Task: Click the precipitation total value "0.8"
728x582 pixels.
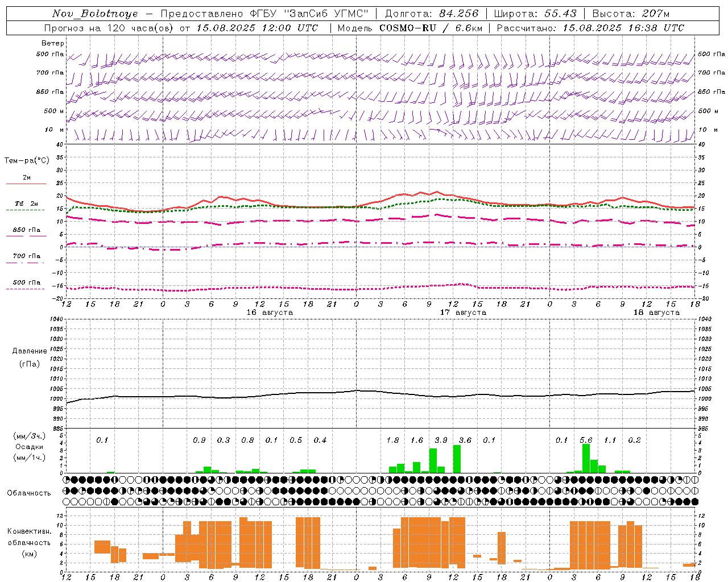Action: pos(247,440)
